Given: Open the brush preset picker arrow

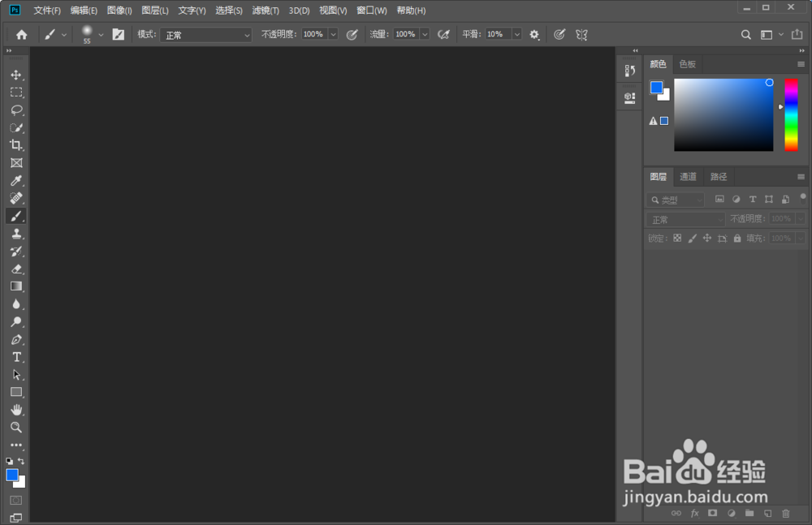Looking at the screenshot, I should [101, 35].
